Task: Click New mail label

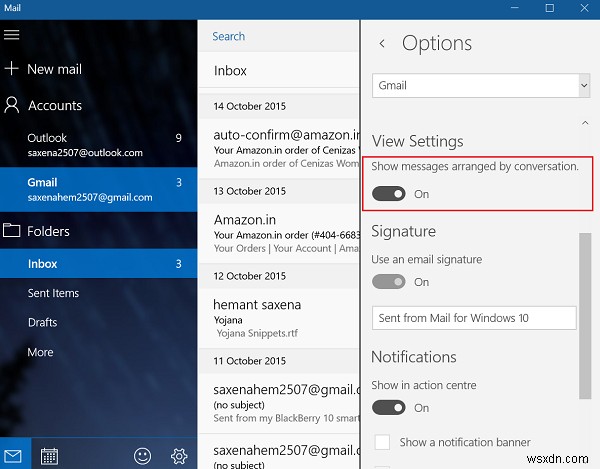Action: pos(54,69)
